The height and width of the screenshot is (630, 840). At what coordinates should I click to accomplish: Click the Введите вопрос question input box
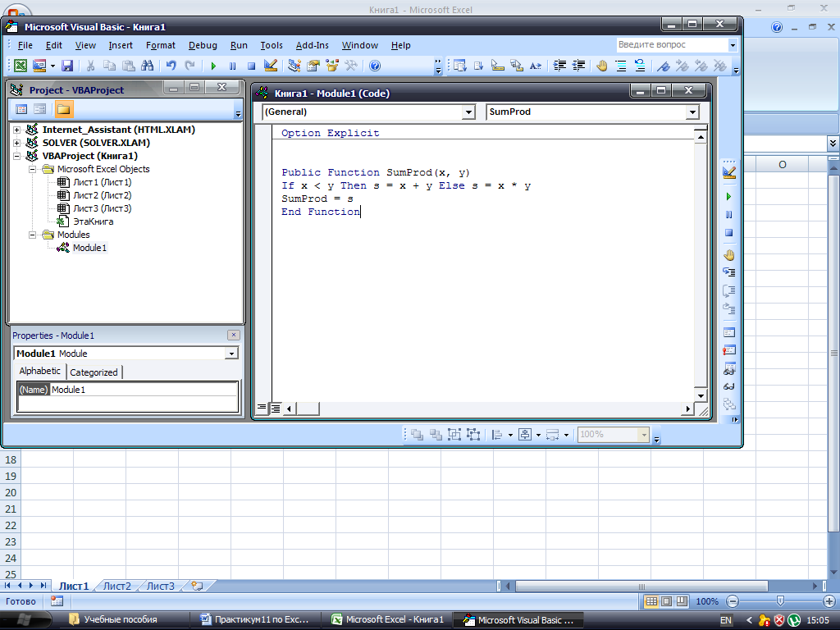pos(672,45)
